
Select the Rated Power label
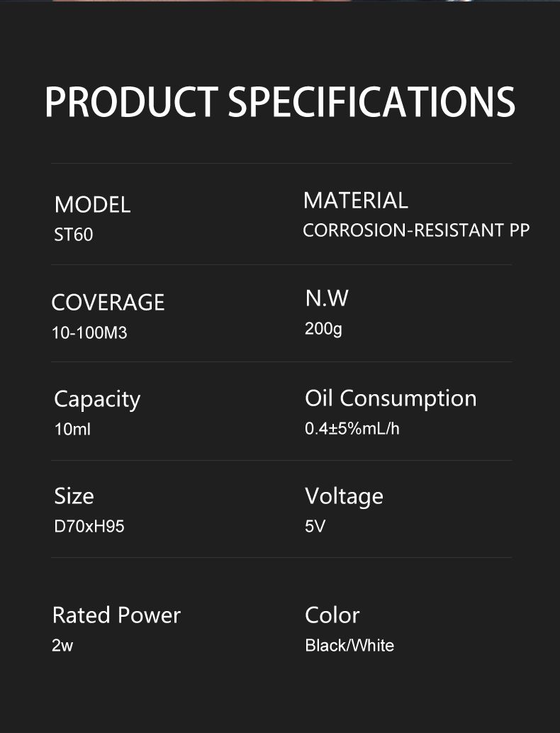[116, 615]
